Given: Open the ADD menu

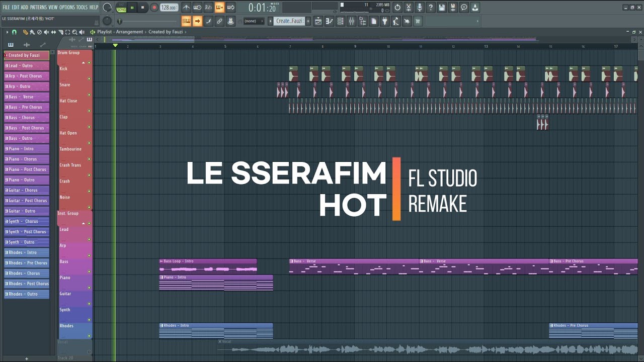Looking at the screenshot, I should click(25, 7).
